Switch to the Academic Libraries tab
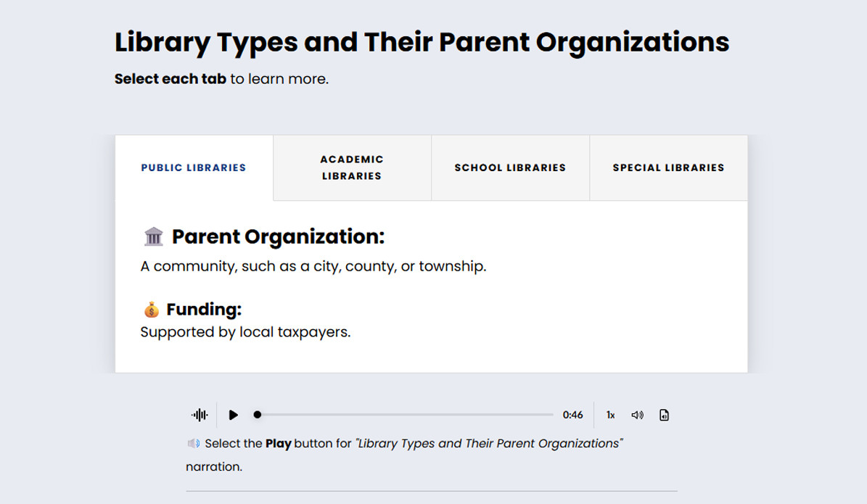The width and height of the screenshot is (867, 504). point(352,168)
